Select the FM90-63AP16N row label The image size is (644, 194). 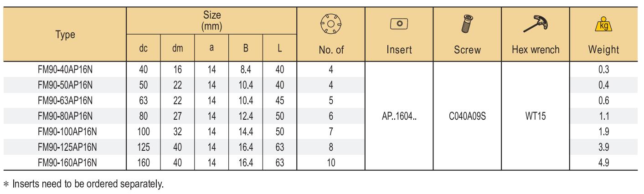pyautogui.click(x=66, y=100)
